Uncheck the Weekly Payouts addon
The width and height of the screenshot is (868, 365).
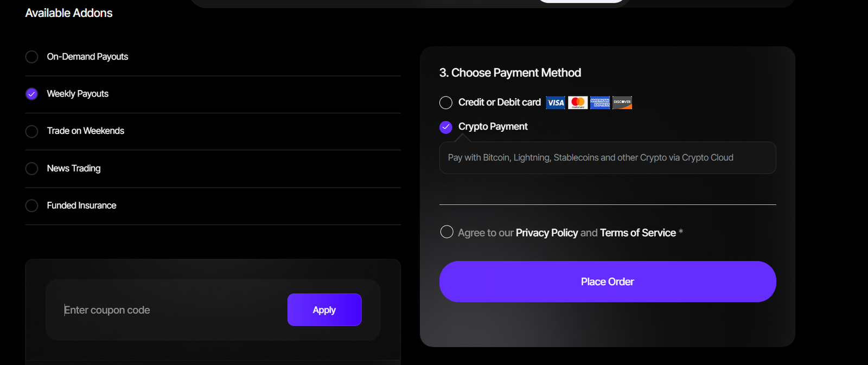(x=32, y=94)
